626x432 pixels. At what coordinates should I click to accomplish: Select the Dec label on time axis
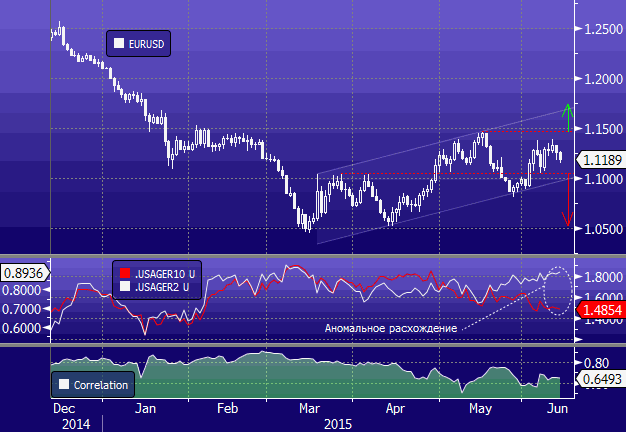pos(64,409)
